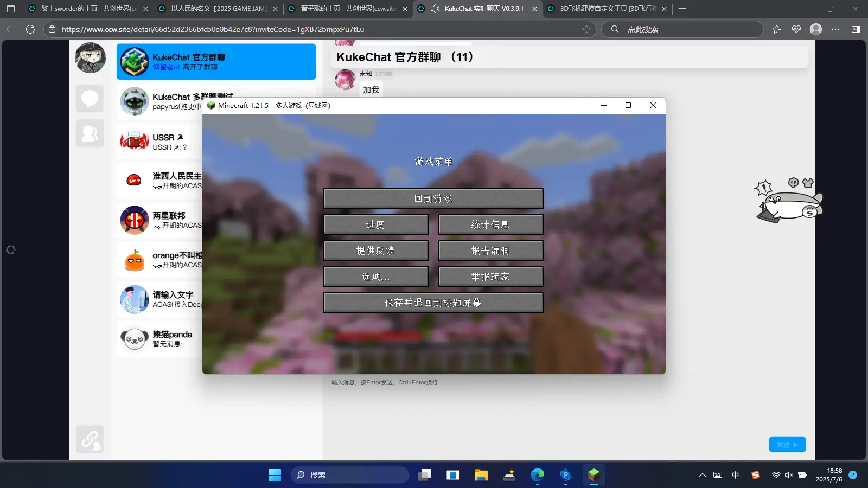The width and height of the screenshot is (868, 488).
Task: Click 提供反馈 button
Action: 375,251
